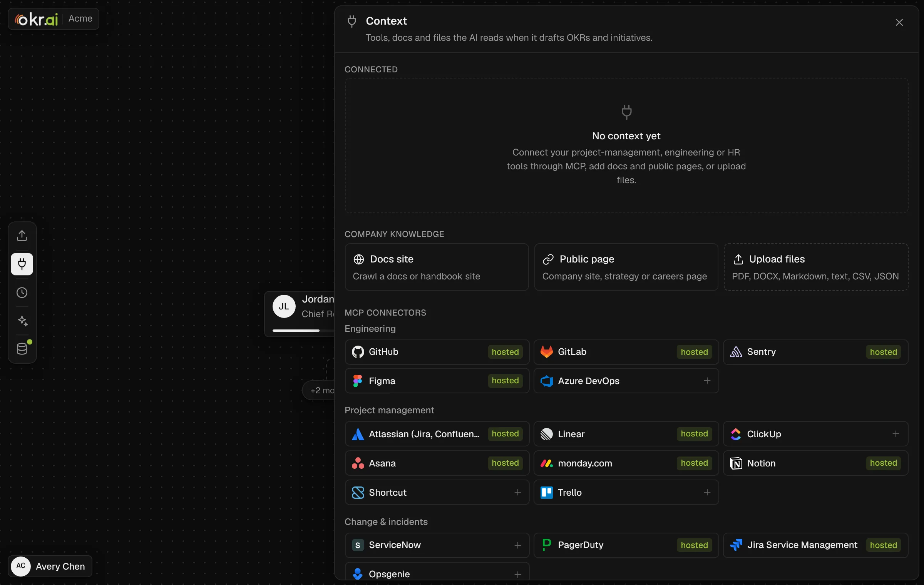Click plus to add ServiceNow

(517, 545)
